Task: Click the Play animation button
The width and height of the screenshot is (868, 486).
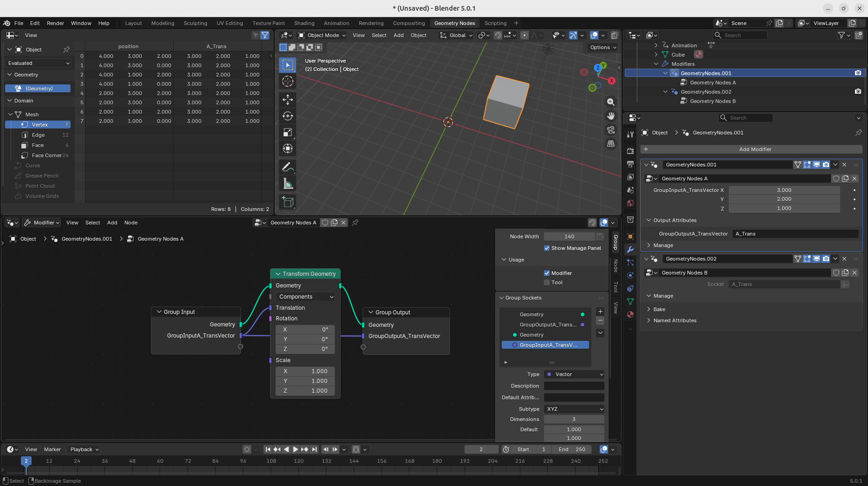Action: coord(295,449)
